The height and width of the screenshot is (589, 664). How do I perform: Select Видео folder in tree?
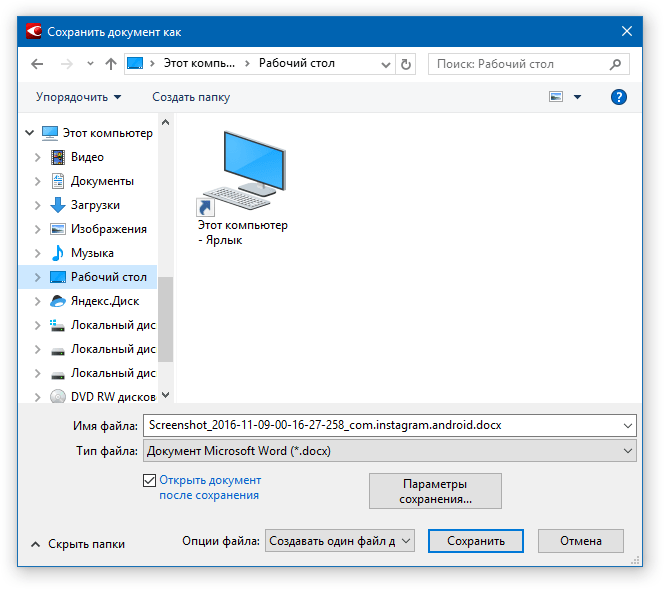point(87,157)
